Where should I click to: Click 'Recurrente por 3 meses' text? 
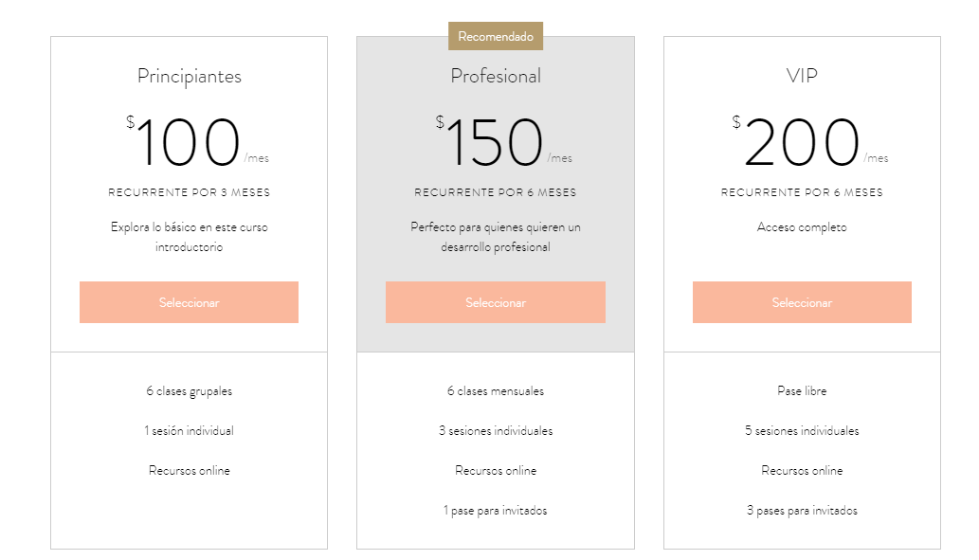[x=190, y=192]
